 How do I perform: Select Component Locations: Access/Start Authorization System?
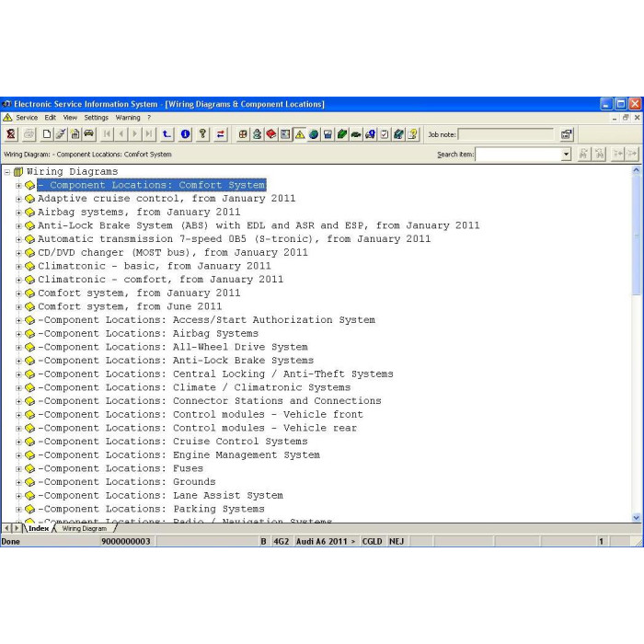click(206, 320)
